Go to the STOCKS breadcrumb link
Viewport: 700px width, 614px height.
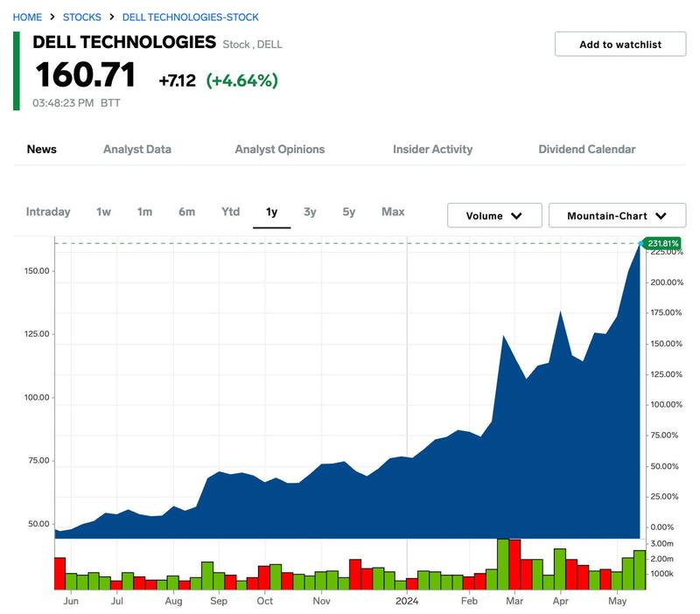pyautogui.click(x=81, y=17)
